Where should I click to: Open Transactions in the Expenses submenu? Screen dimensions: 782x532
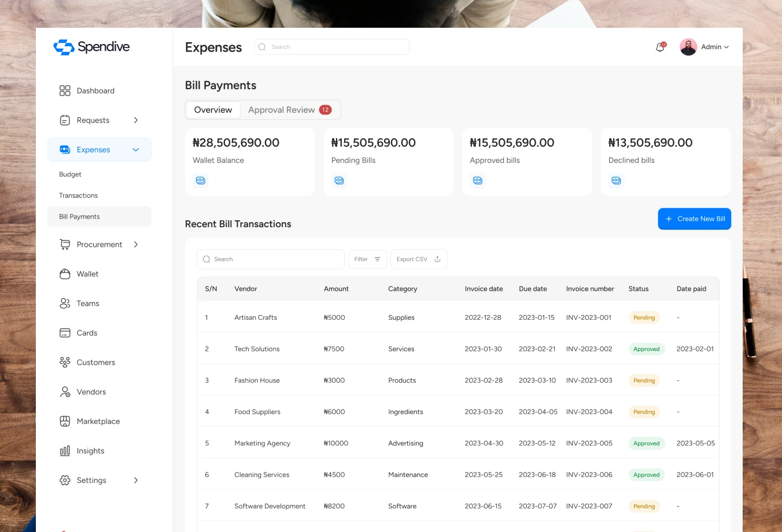(78, 195)
